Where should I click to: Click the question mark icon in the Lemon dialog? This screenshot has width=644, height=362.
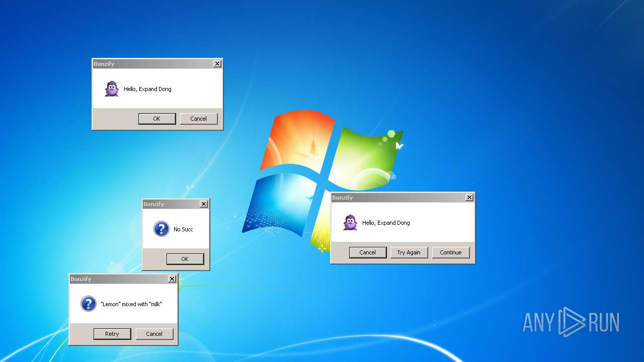(x=89, y=304)
